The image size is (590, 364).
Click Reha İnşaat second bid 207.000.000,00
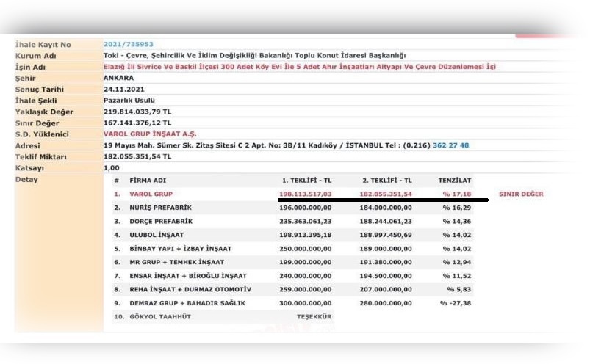[386, 289]
